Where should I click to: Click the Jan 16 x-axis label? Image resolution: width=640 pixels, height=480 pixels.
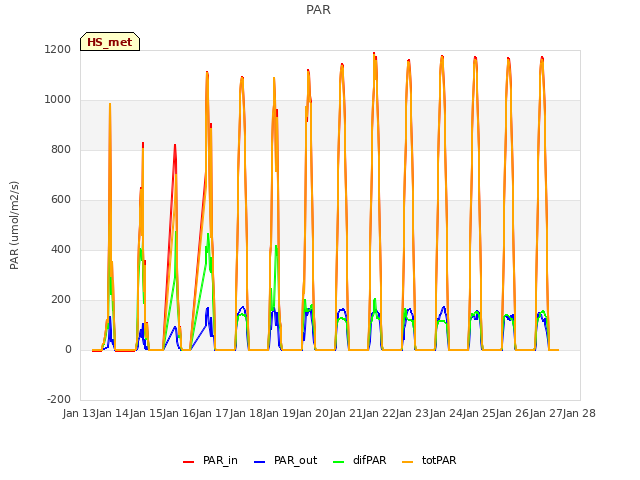[179, 414]
